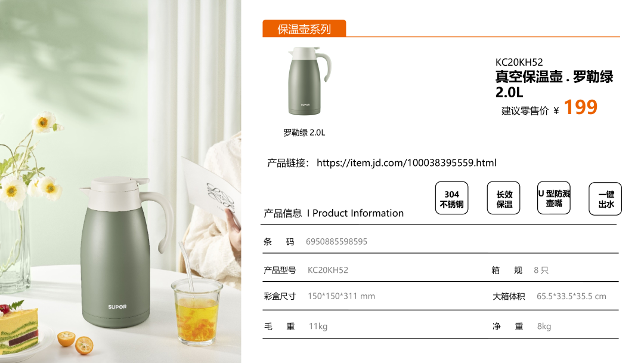Viewport: 644px width, 363px height.
Task: Click the SUPOR logo on large kettle photo
Action: tap(117, 307)
